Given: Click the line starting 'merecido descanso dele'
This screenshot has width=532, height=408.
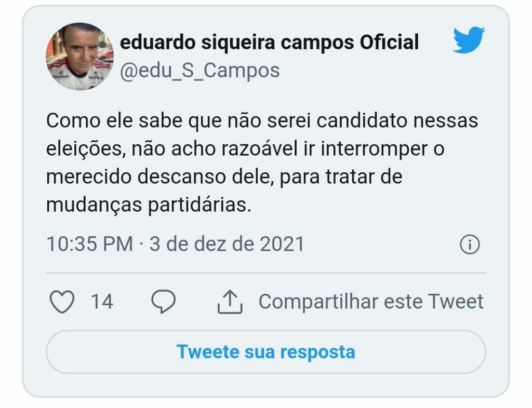Looking at the screenshot, I should point(224,177).
